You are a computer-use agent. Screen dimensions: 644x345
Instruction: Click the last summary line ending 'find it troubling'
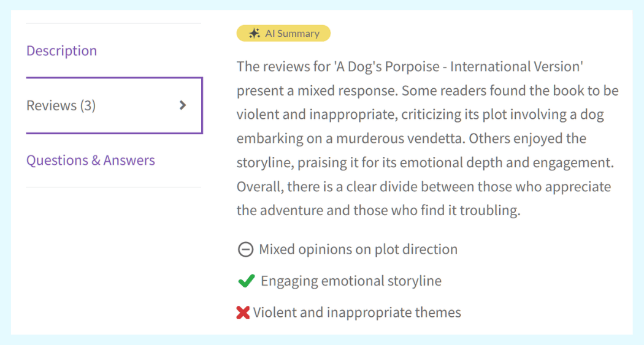(x=378, y=211)
